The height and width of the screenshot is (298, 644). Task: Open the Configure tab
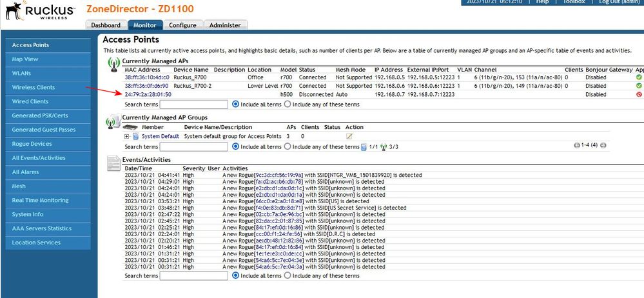click(182, 25)
